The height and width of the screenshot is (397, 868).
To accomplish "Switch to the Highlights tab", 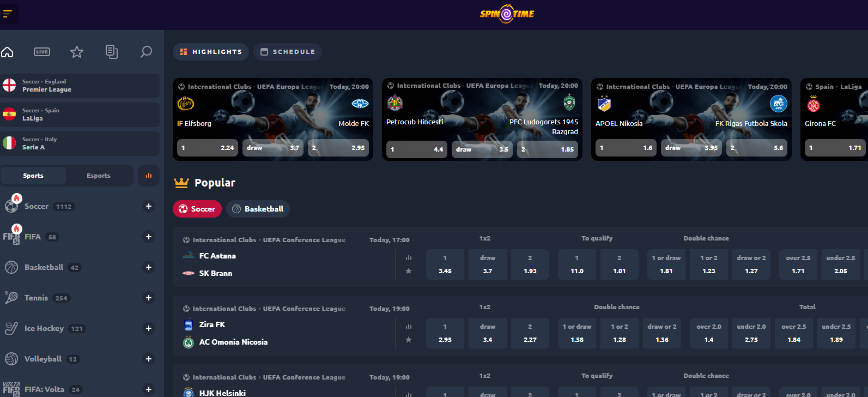I will click(x=211, y=52).
